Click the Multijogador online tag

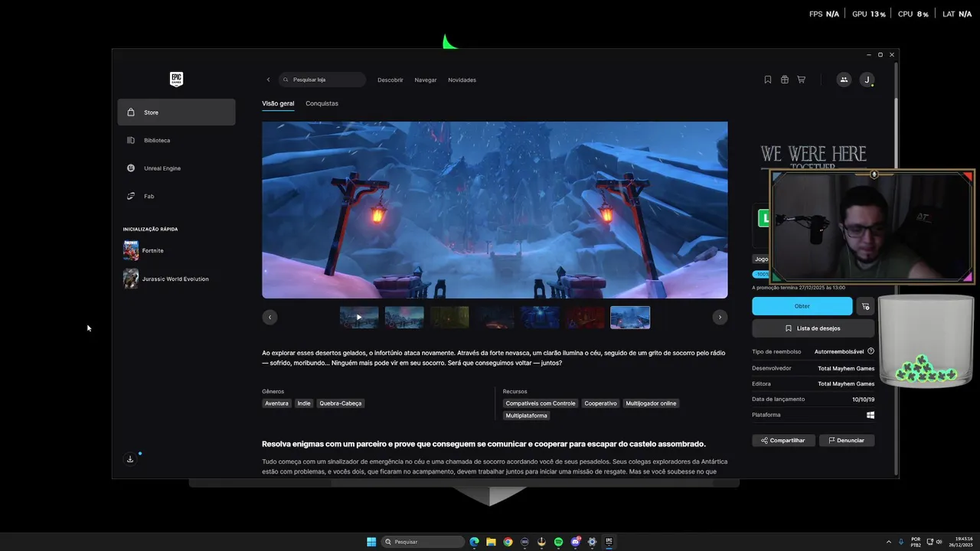tap(651, 403)
